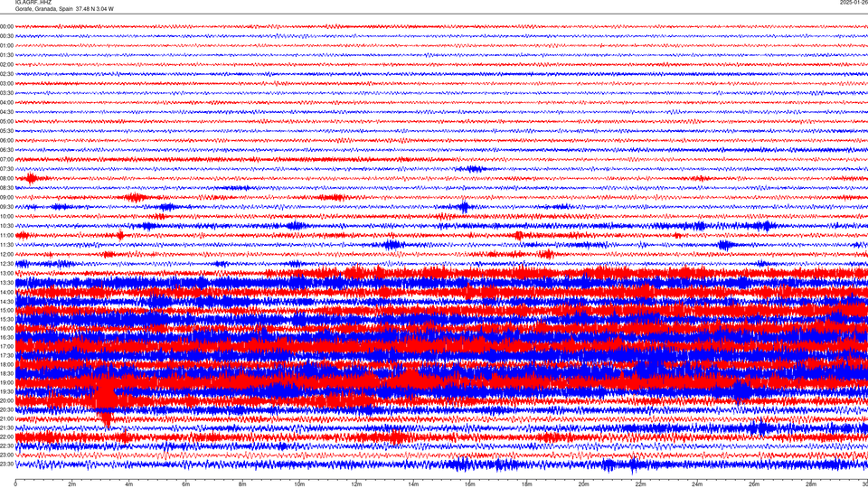The image size is (868, 488).
Task: Select the 23:30 time label
Action: coord(6,465)
